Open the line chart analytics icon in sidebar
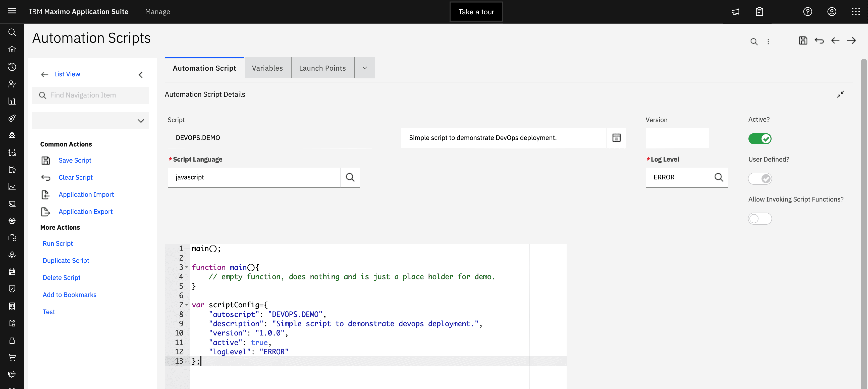 tap(12, 186)
